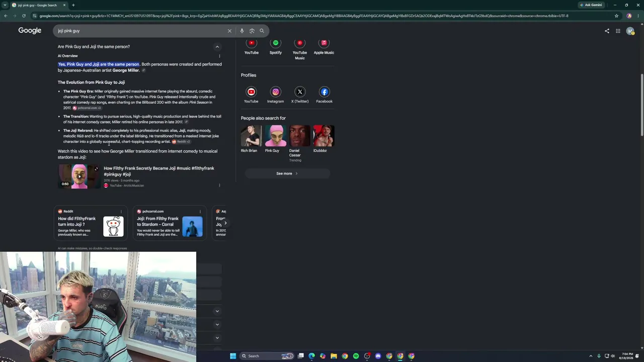Start a voice search with microphone
The width and height of the screenshot is (644, 362).
point(242,31)
